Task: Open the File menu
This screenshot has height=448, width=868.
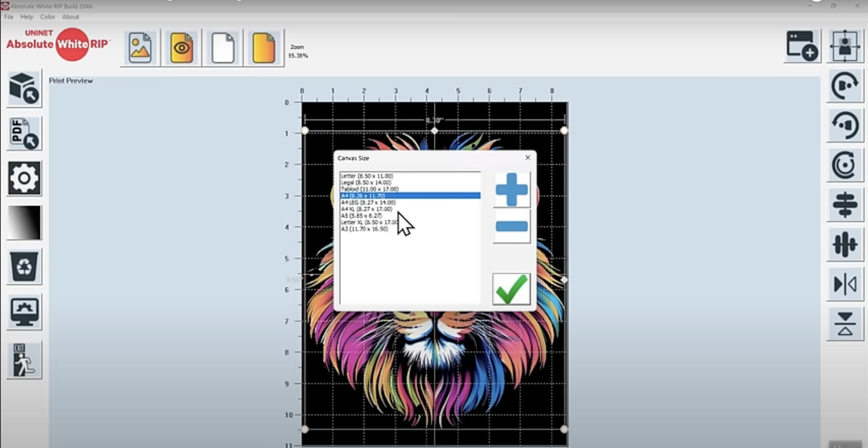Action: [8, 16]
